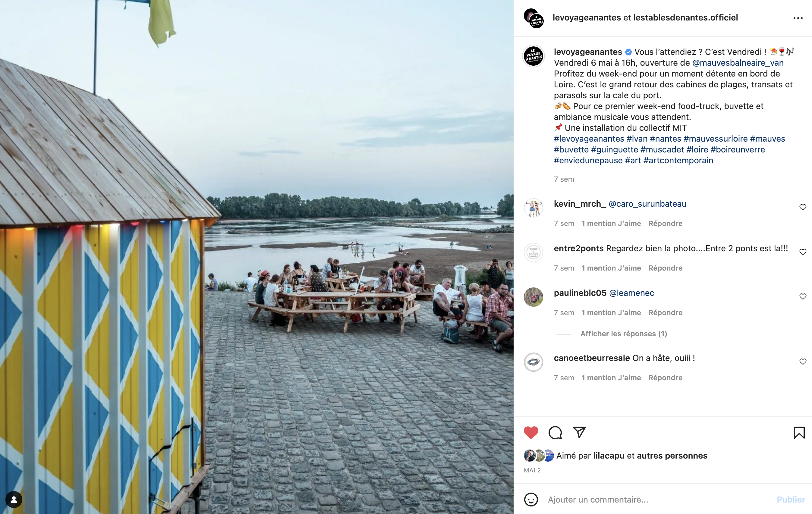Like the canoeetbeurresale comment heart
812x514 pixels.
[x=803, y=361]
